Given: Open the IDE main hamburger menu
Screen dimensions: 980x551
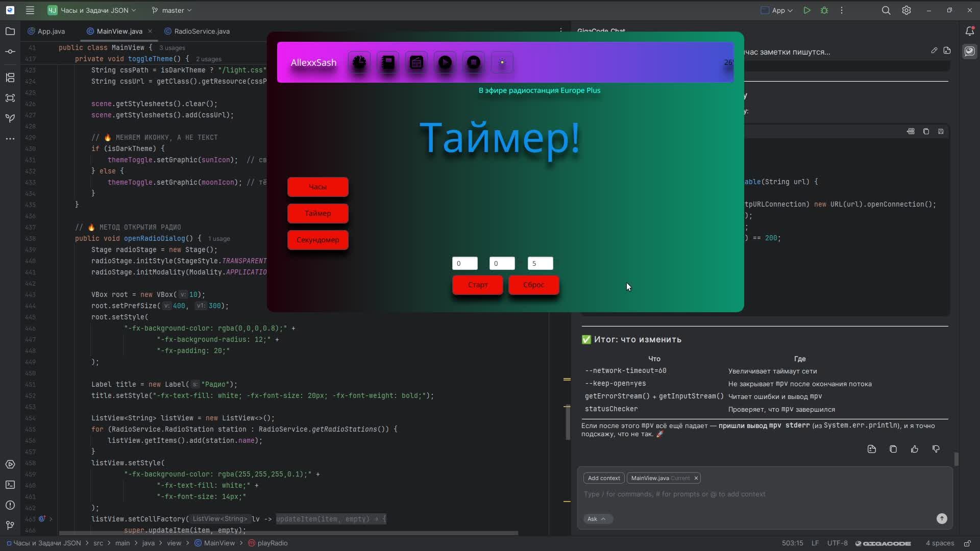Looking at the screenshot, I should pos(30,10).
